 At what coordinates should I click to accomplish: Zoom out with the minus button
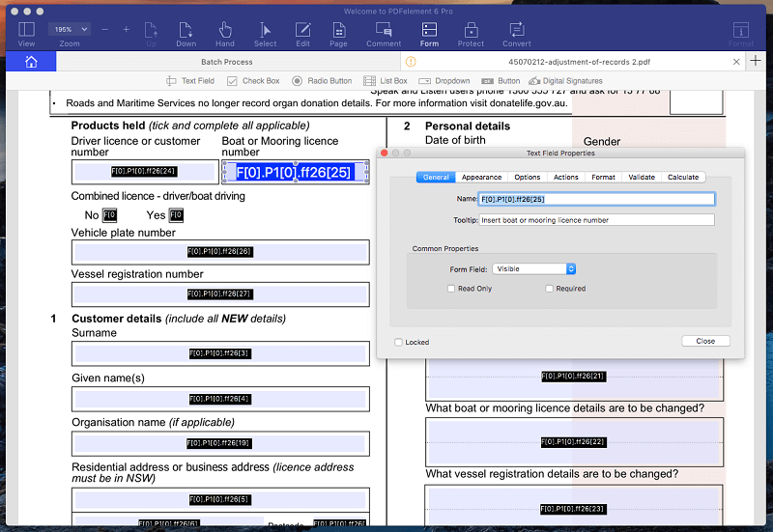click(x=104, y=30)
